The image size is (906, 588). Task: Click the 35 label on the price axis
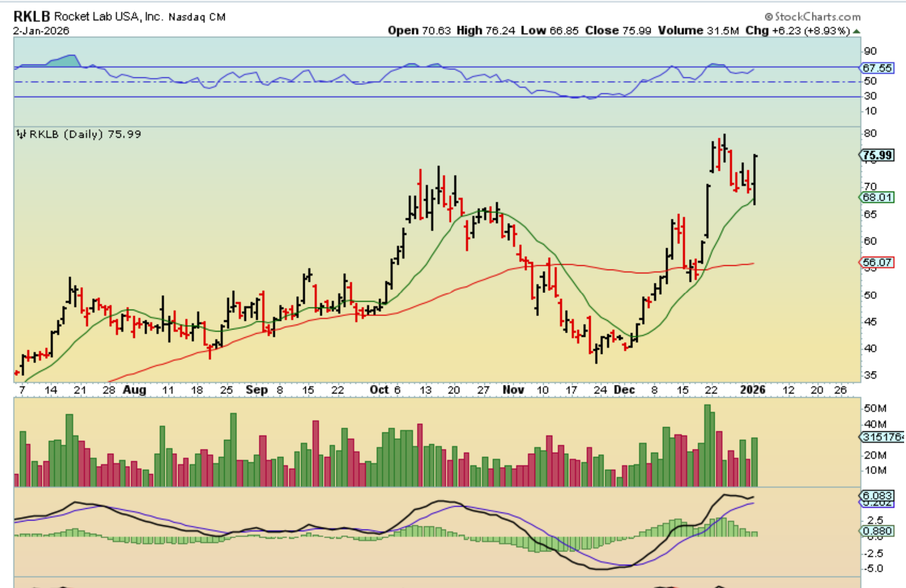(870, 375)
